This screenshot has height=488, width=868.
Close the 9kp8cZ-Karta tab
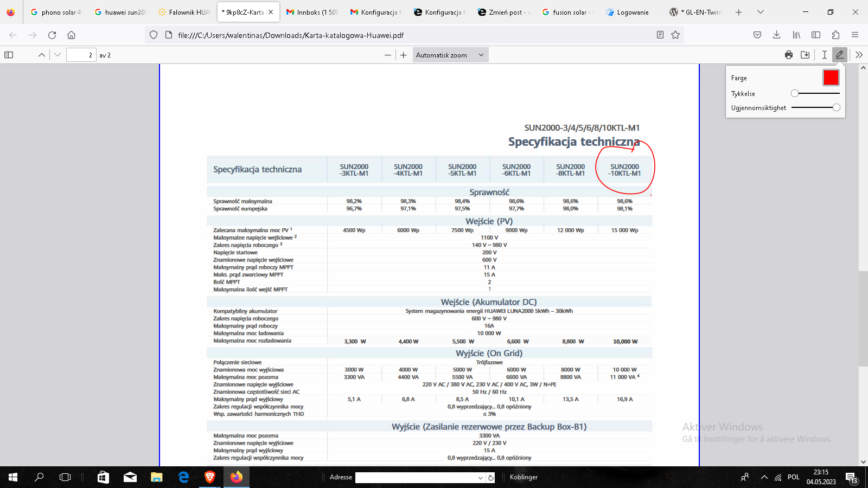tap(271, 12)
